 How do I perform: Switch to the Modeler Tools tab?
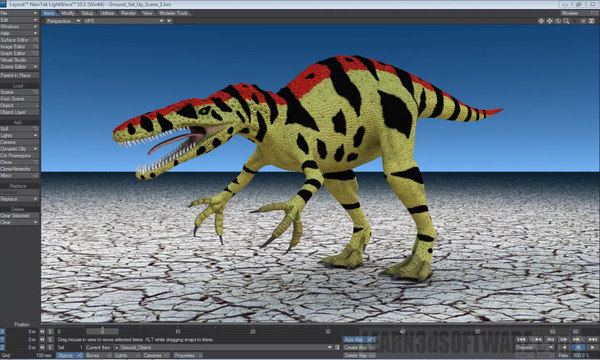point(173,13)
